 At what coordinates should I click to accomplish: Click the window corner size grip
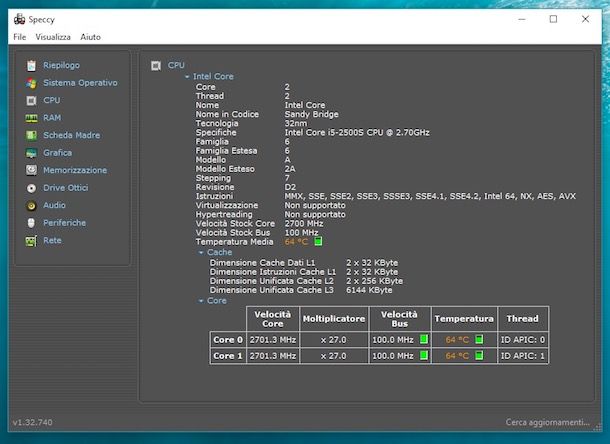pyautogui.click(x=597, y=427)
